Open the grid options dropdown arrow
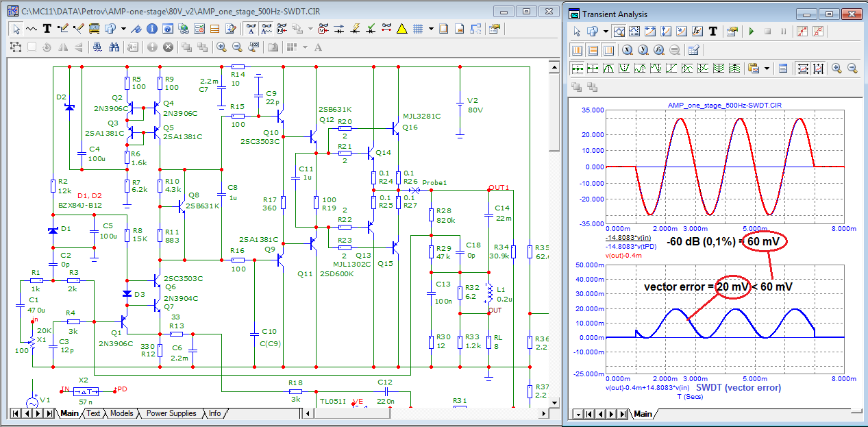868x427 pixels. click(430, 29)
